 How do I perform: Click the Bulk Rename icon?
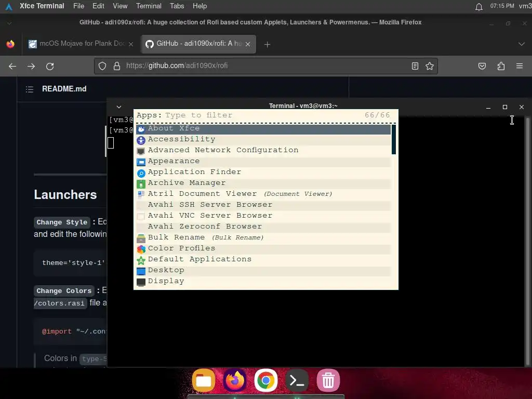tap(141, 238)
